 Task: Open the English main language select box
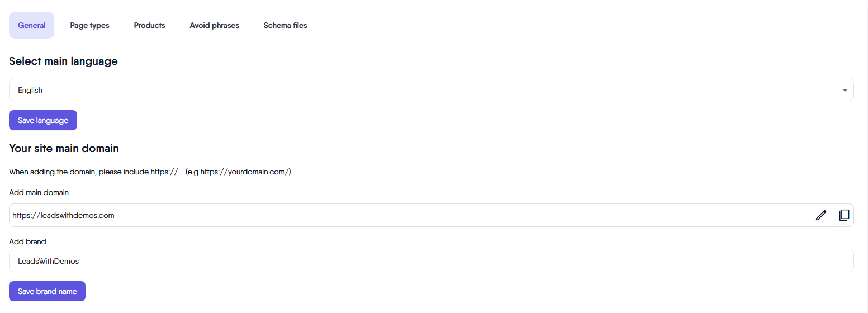pos(425,90)
